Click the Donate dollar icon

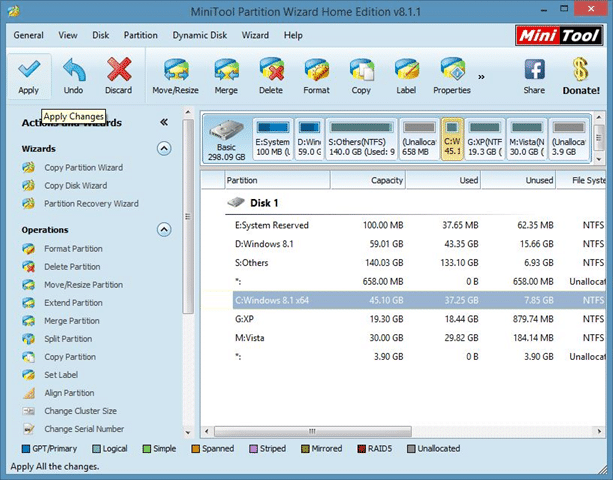tap(581, 70)
